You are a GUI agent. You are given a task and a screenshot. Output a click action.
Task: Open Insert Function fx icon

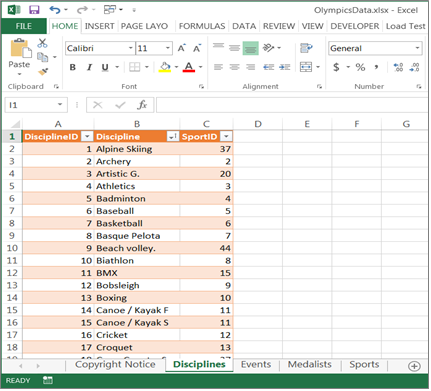[142, 105]
